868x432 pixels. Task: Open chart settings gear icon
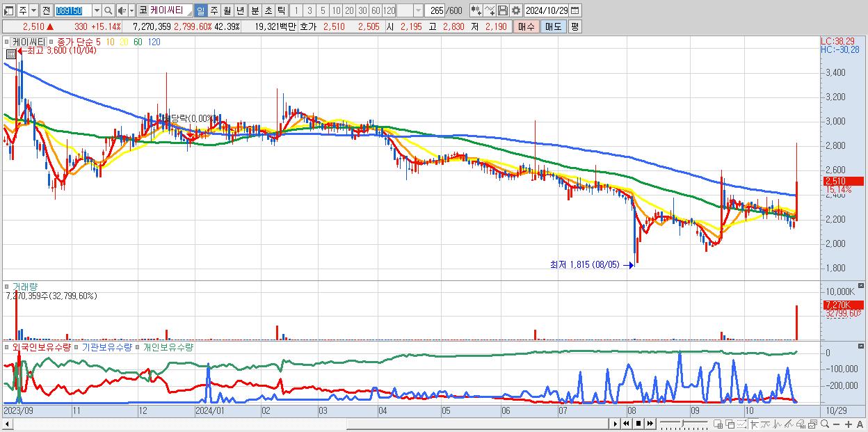tap(515, 10)
